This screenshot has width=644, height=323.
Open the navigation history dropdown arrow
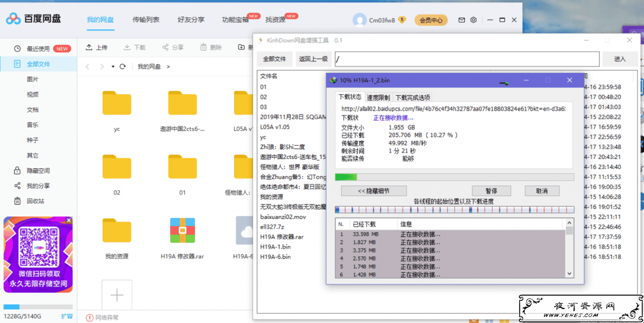(x=113, y=66)
